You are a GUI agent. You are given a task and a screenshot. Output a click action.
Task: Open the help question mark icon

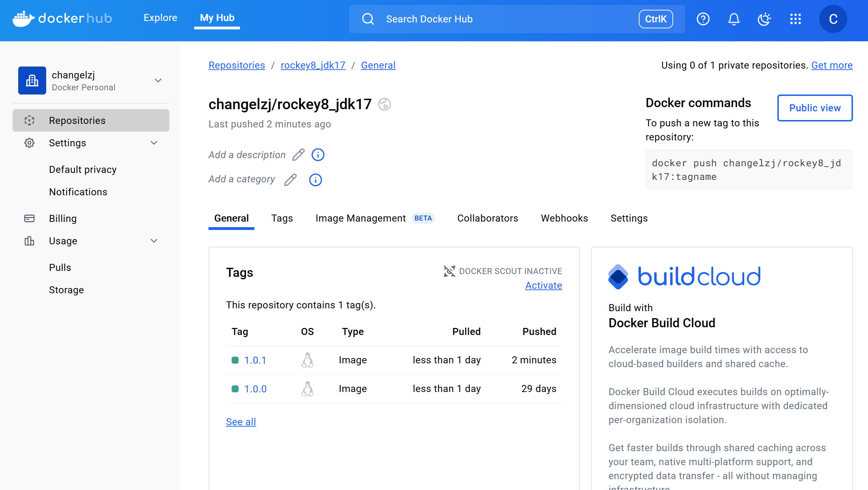(703, 19)
